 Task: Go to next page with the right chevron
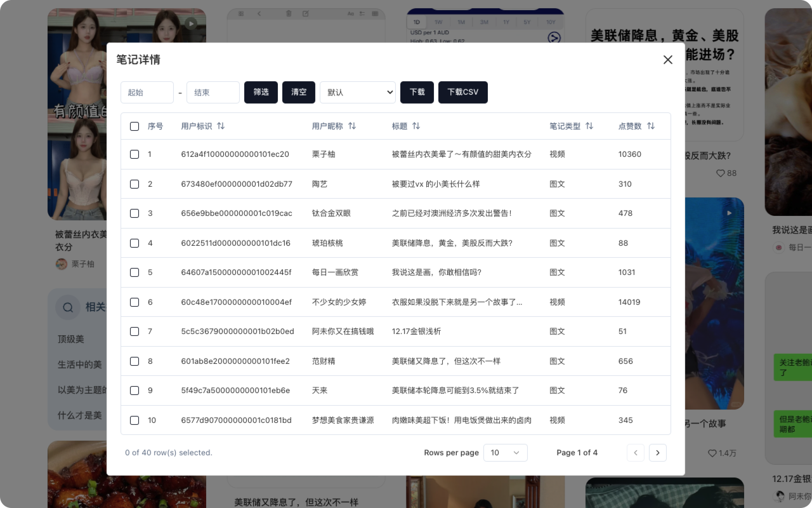658,453
